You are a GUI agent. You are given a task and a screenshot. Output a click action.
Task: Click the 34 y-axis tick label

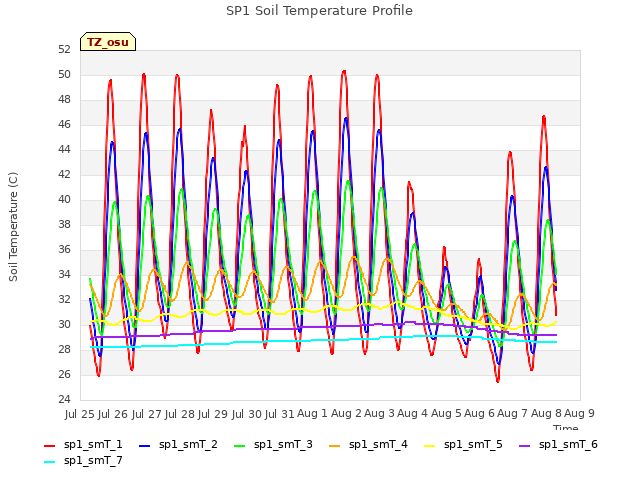pyautogui.click(x=64, y=275)
